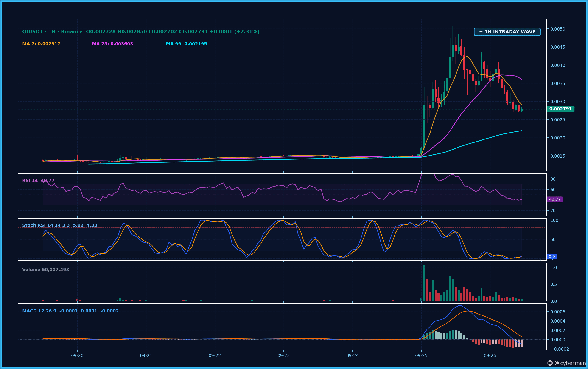Click the purple RSI value tag 40.77
The image size is (588, 369).
(x=555, y=199)
